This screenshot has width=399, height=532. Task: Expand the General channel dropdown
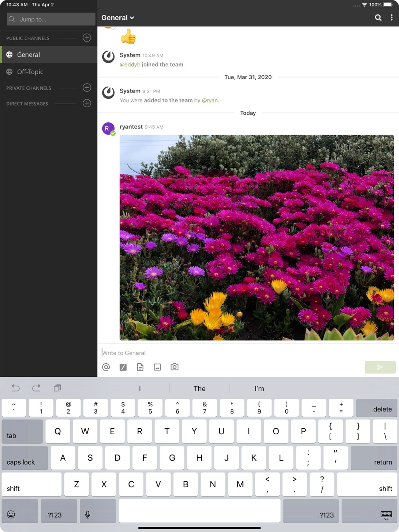point(118,18)
